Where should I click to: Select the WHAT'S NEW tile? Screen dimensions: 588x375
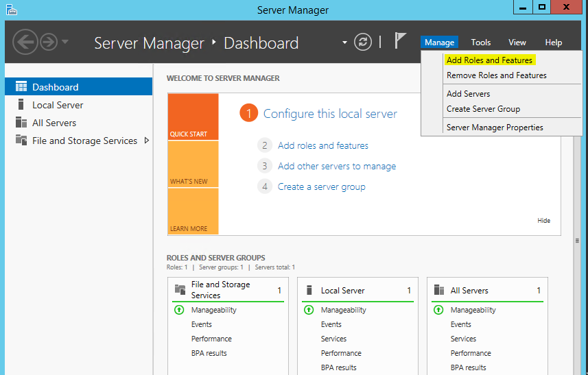point(193,164)
